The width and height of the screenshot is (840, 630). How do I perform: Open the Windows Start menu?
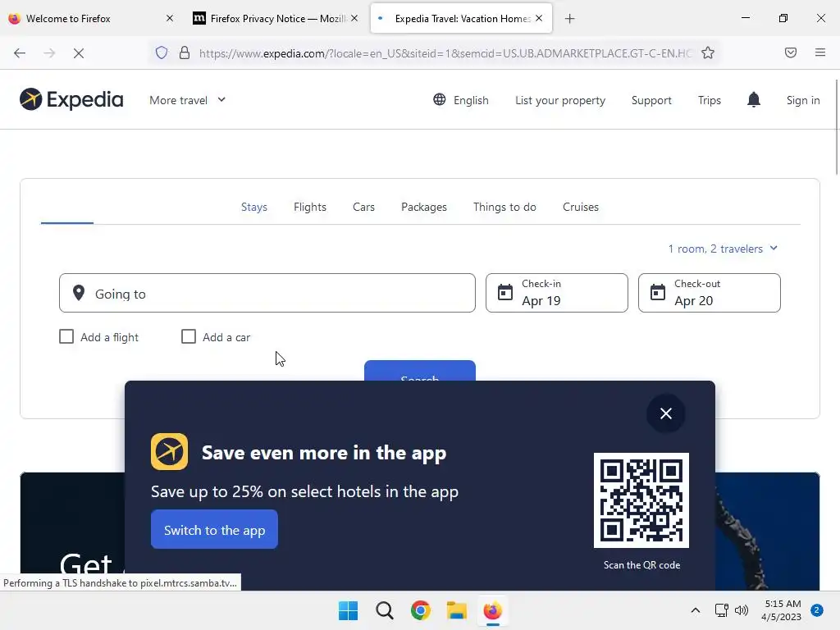pyautogui.click(x=348, y=610)
